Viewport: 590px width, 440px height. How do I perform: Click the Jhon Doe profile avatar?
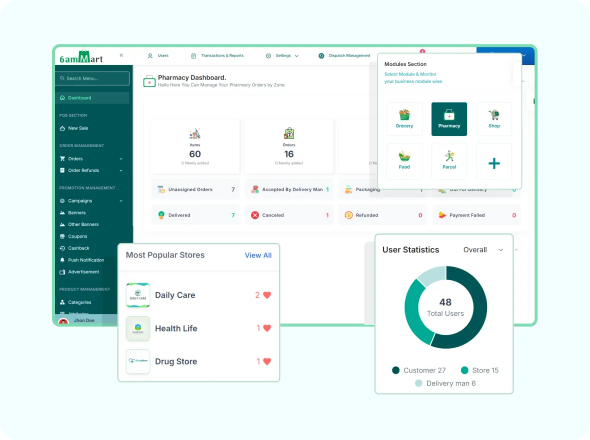click(63, 321)
